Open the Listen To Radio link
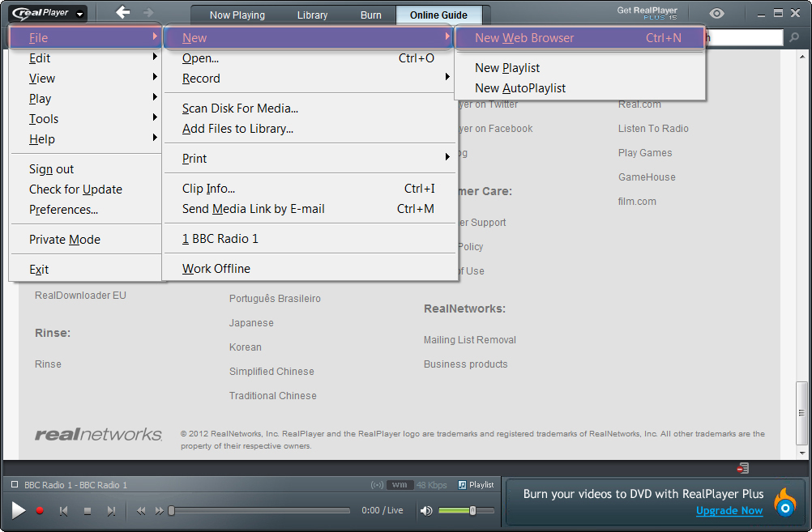This screenshot has width=812, height=532. click(653, 128)
